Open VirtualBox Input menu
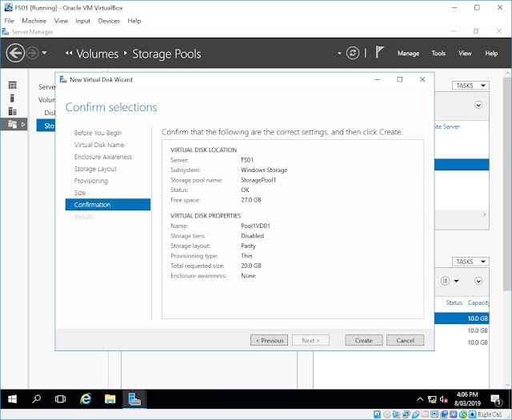The height and width of the screenshot is (420, 512). [x=82, y=21]
